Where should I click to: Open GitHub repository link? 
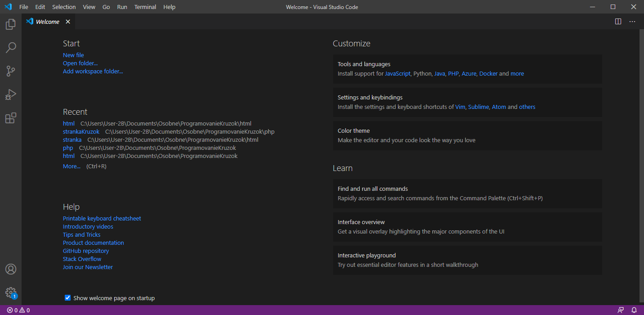pos(86,251)
